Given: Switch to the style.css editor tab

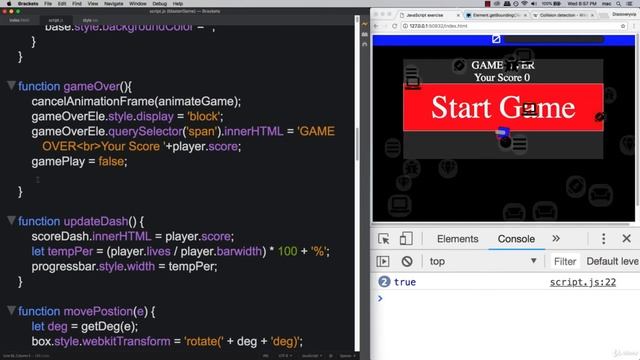Looking at the screenshot, I should coord(90,20).
